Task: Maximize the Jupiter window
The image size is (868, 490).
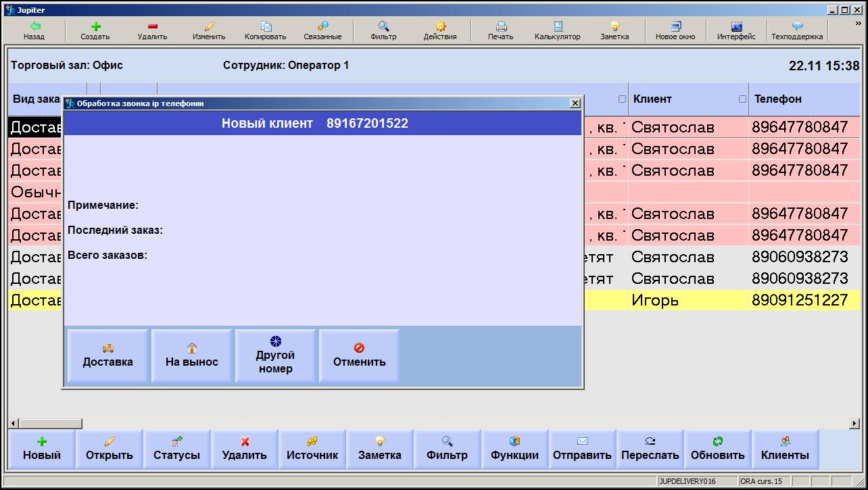Action: point(844,10)
